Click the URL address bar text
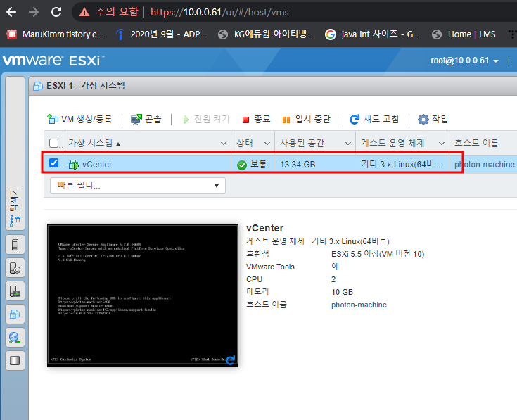This screenshot has width=517, height=420. (x=219, y=13)
